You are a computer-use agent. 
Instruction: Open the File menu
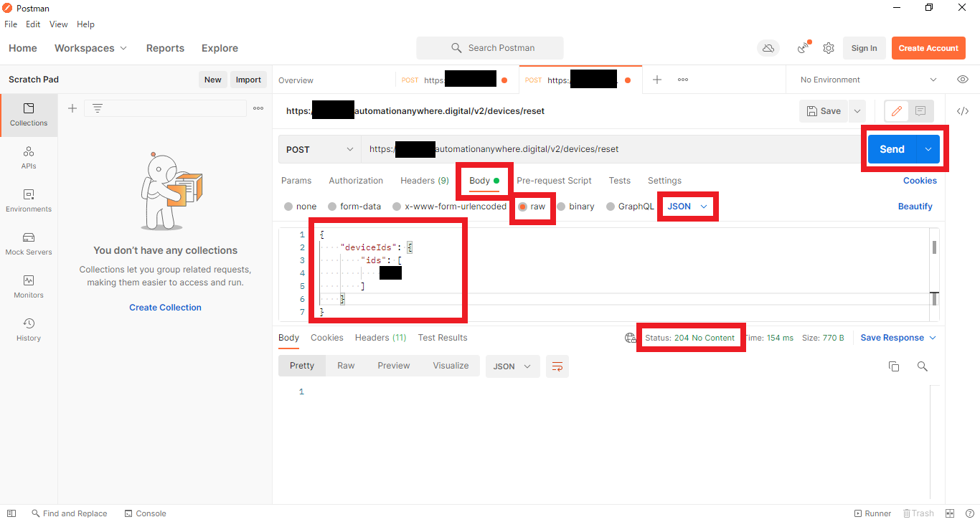pos(11,24)
